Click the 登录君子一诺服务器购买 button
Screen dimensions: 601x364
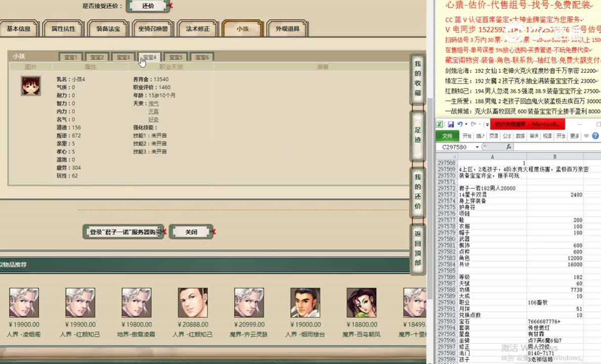(123, 231)
